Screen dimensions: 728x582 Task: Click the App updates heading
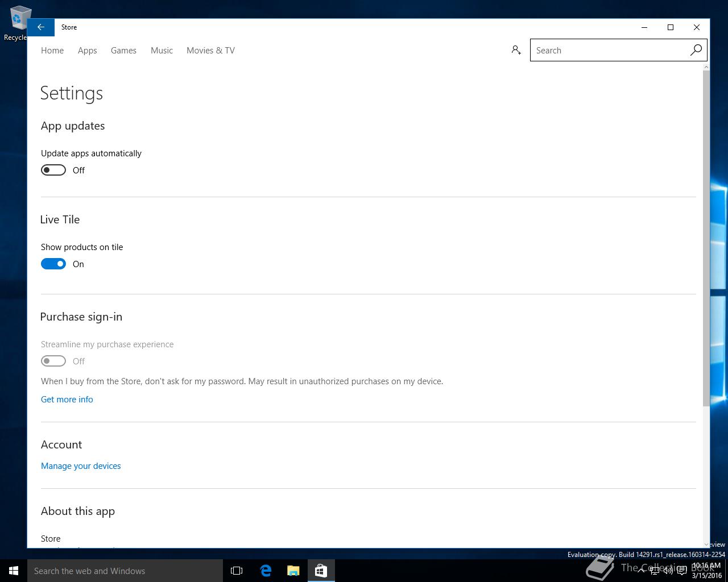pyautogui.click(x=73, y=126)
